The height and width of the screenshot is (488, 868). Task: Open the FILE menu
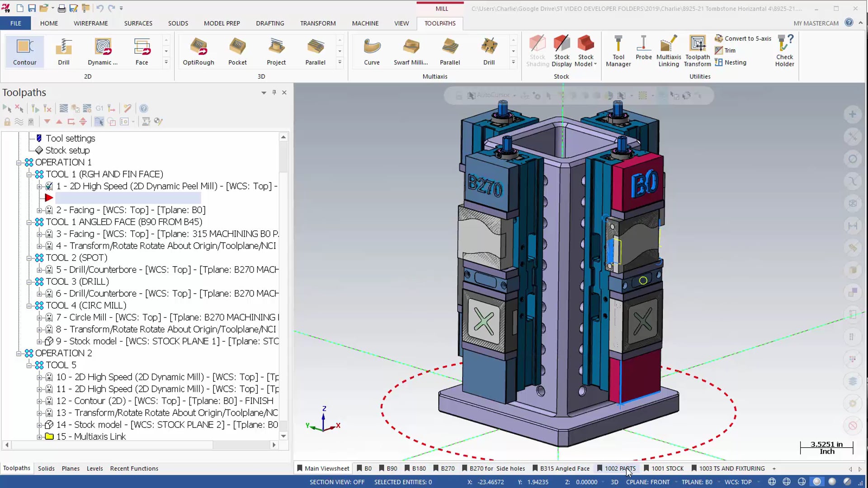tap(16, 23)
